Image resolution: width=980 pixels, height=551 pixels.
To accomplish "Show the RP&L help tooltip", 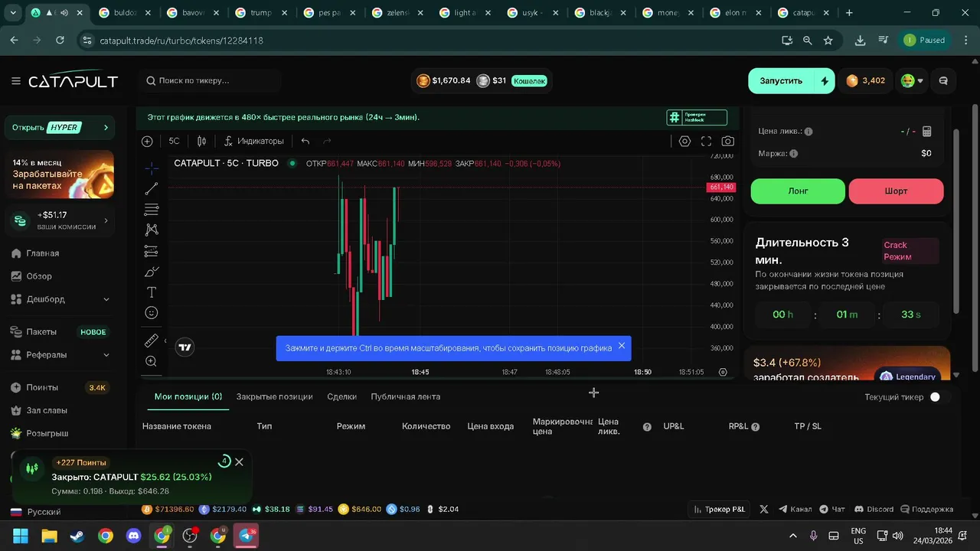I will [756, 427].
